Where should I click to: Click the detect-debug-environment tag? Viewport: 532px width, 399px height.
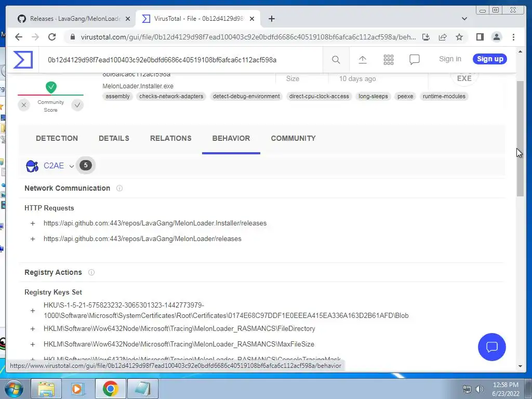[x=246, y=96]
